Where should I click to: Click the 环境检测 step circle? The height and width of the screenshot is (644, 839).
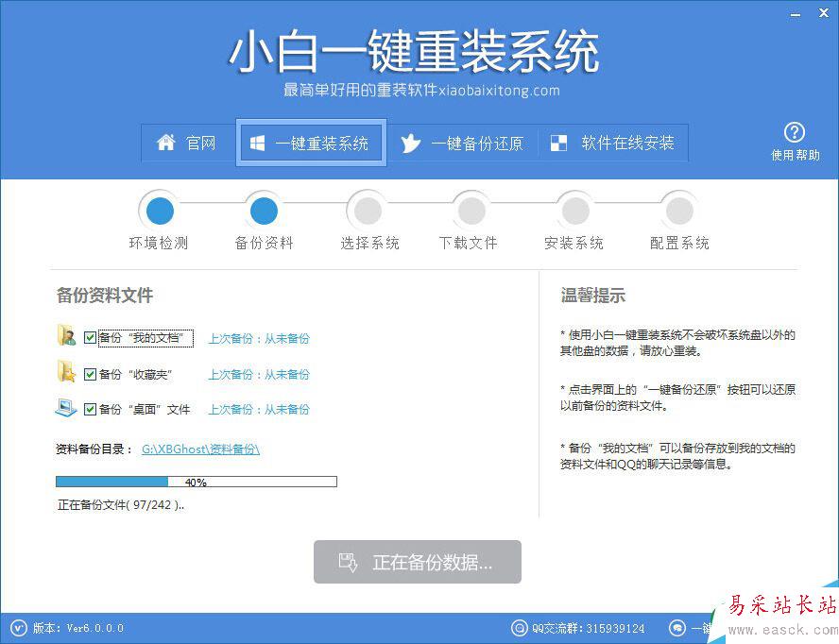tap(160, 211)
